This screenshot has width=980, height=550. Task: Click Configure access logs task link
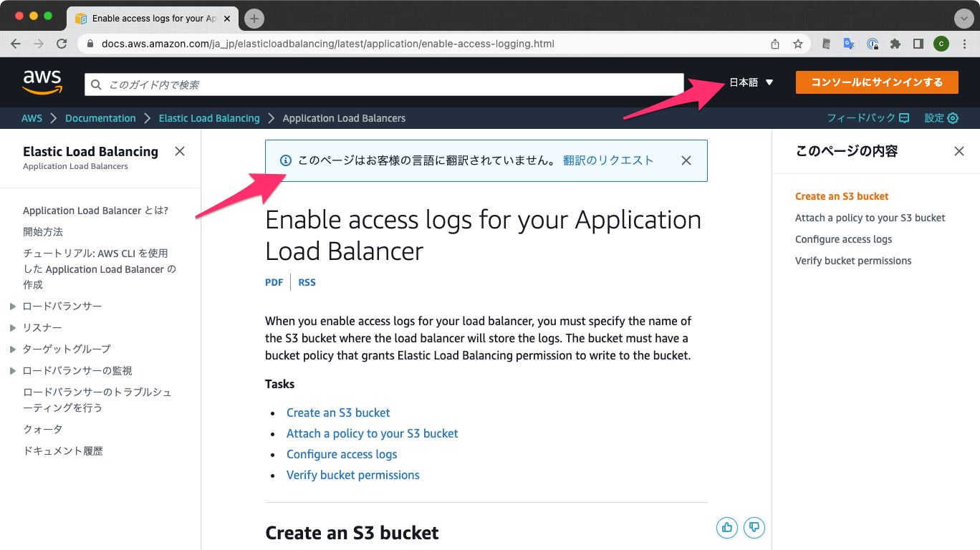click(x=342, y=454)
